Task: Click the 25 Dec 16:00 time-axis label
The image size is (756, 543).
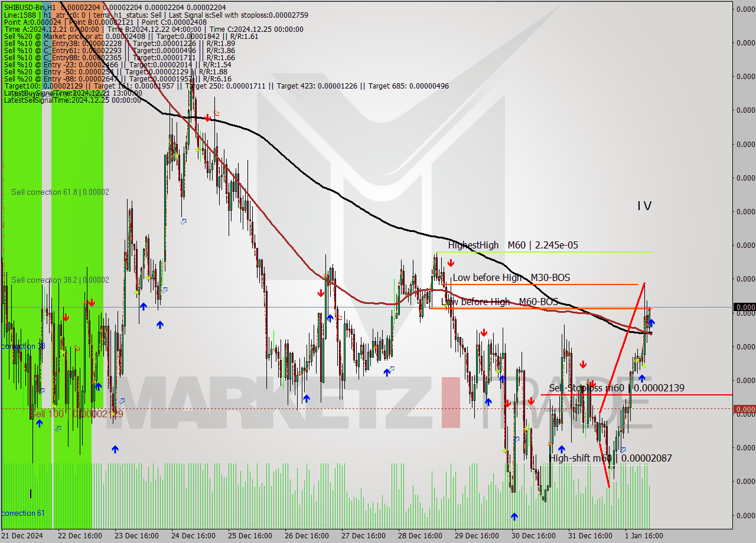Action: click(250, 536)
